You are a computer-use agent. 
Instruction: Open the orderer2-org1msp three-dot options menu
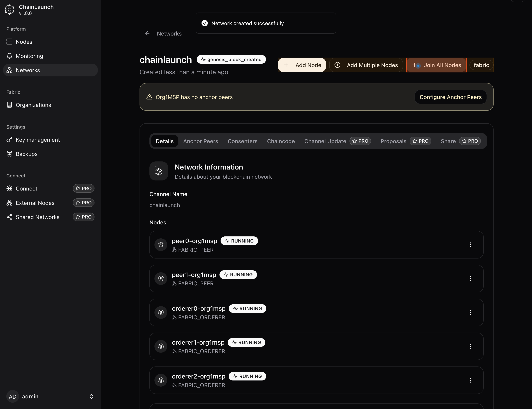point(470,380)
